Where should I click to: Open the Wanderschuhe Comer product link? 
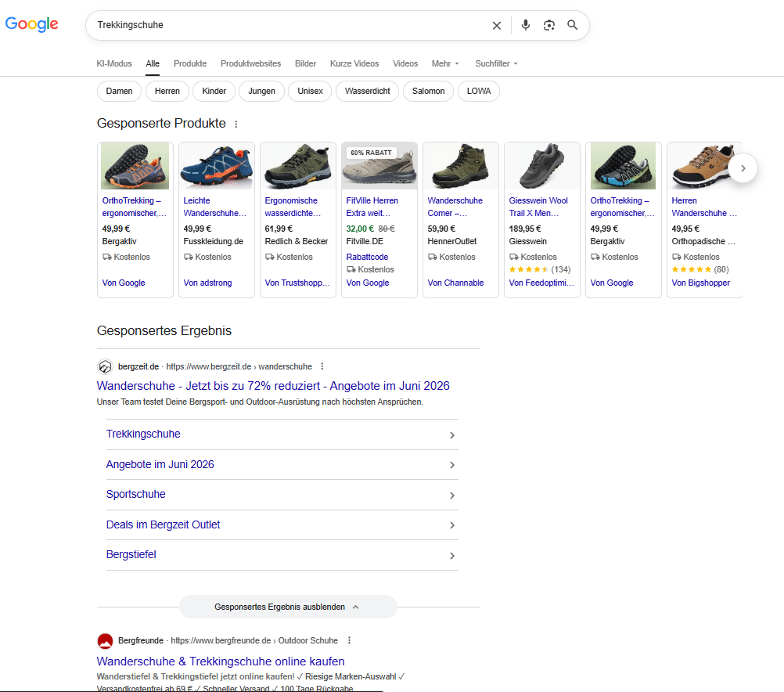pos(455,207)
